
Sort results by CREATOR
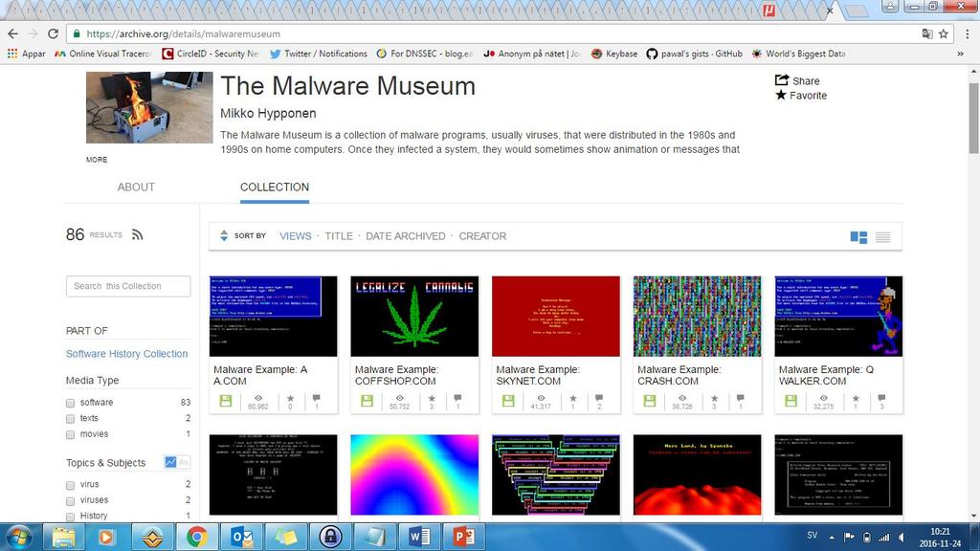click(482, 236)
